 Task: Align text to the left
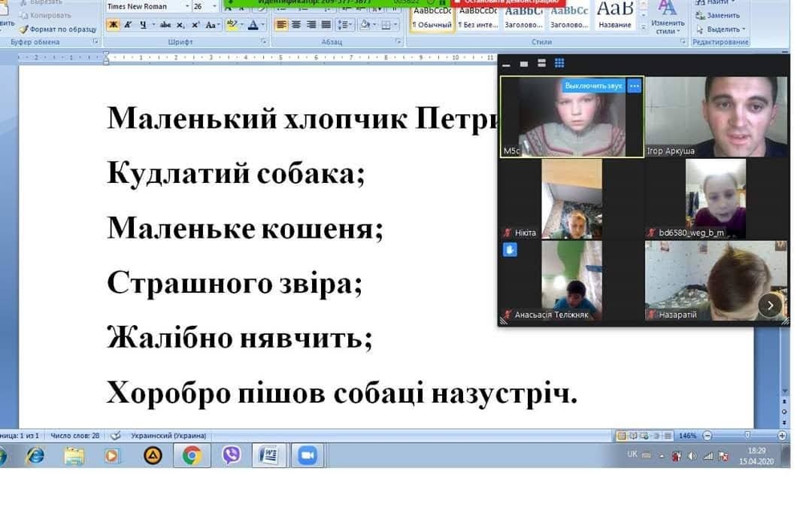pos(281,25)
